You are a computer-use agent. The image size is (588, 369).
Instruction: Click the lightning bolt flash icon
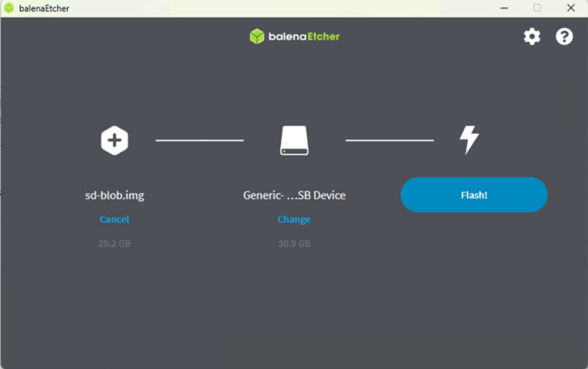(x=469, y=140)
